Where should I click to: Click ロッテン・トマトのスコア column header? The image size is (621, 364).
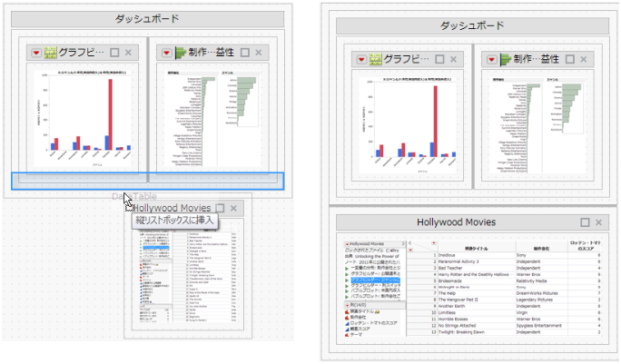pos(585,246)
